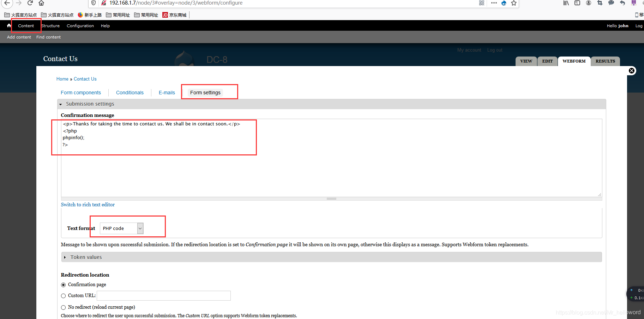Click the Custom URL text field
This screenshot has height=319, width=644.
(x=164, y=296)
